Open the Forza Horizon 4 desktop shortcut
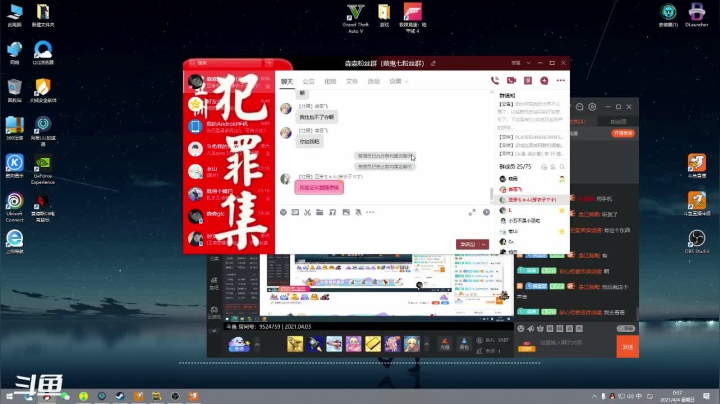This screenshot has width=720, height=404. [x=412, y=18]
